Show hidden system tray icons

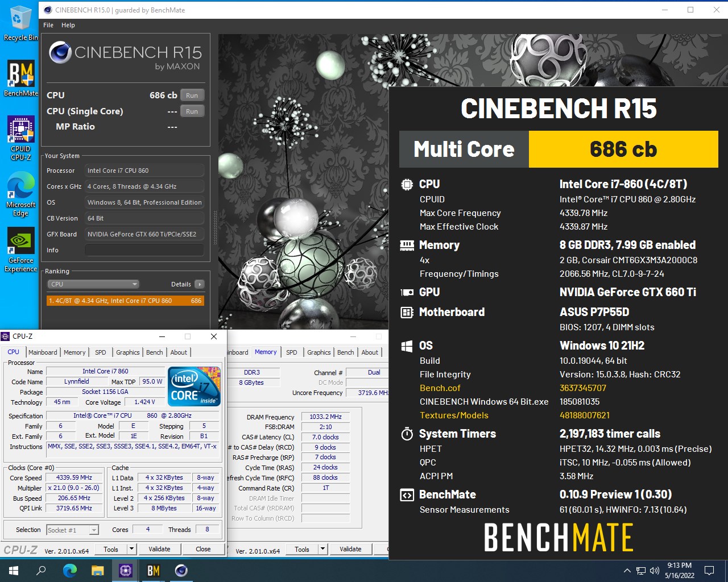(627, 571)
